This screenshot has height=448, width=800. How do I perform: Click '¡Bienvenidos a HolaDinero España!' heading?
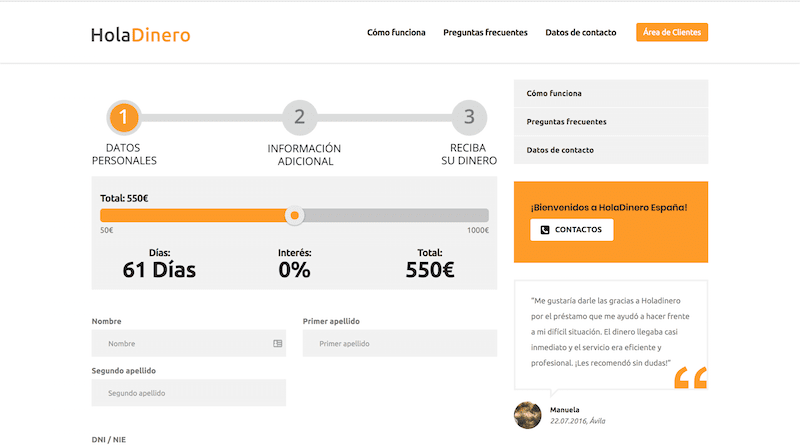[609, 207]
